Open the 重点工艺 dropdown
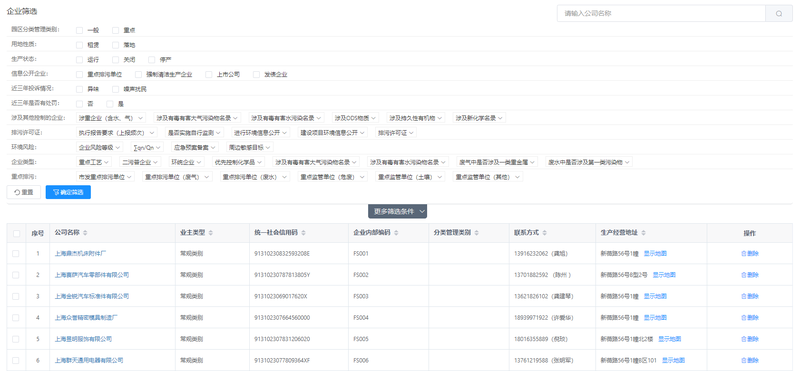800x371 pixels. (x=94, y=162)
